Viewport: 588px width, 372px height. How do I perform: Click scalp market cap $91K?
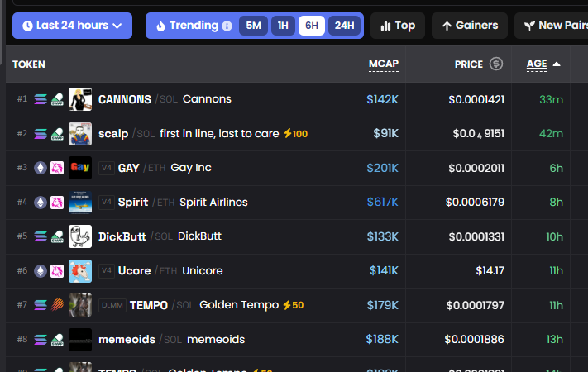tap(385, 133)
